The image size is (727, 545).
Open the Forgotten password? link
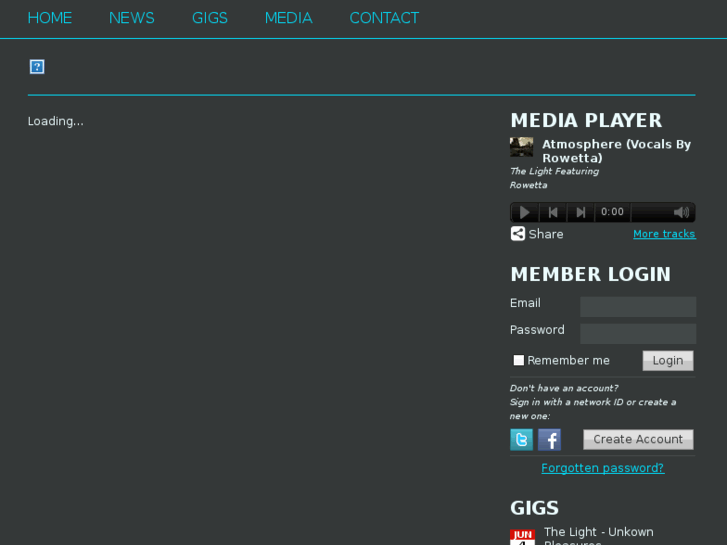coord(603,468)
